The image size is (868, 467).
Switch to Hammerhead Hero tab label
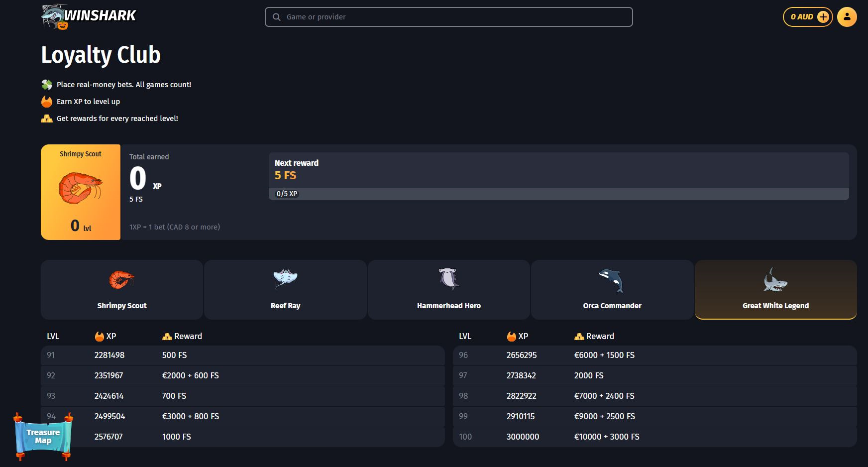tap(448, 306)
